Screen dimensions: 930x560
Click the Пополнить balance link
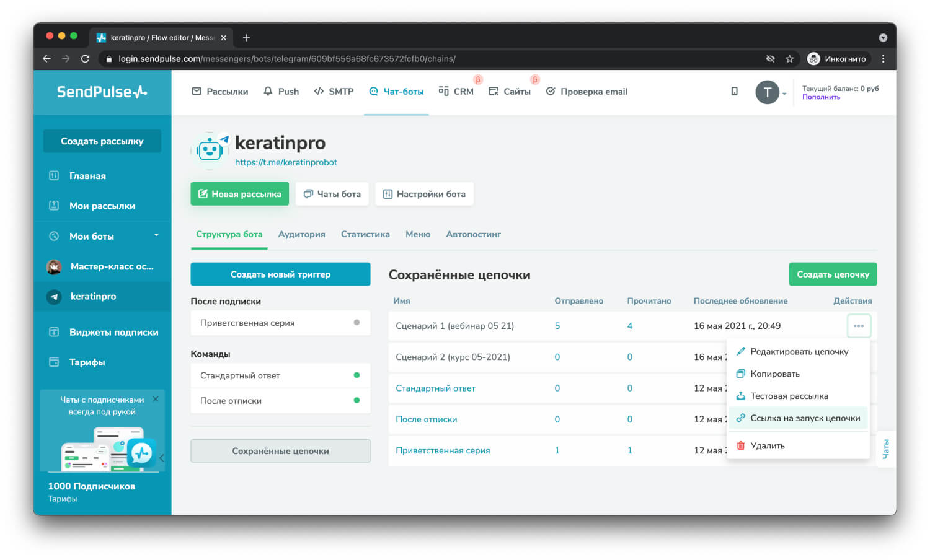click(x=821, y=97)
